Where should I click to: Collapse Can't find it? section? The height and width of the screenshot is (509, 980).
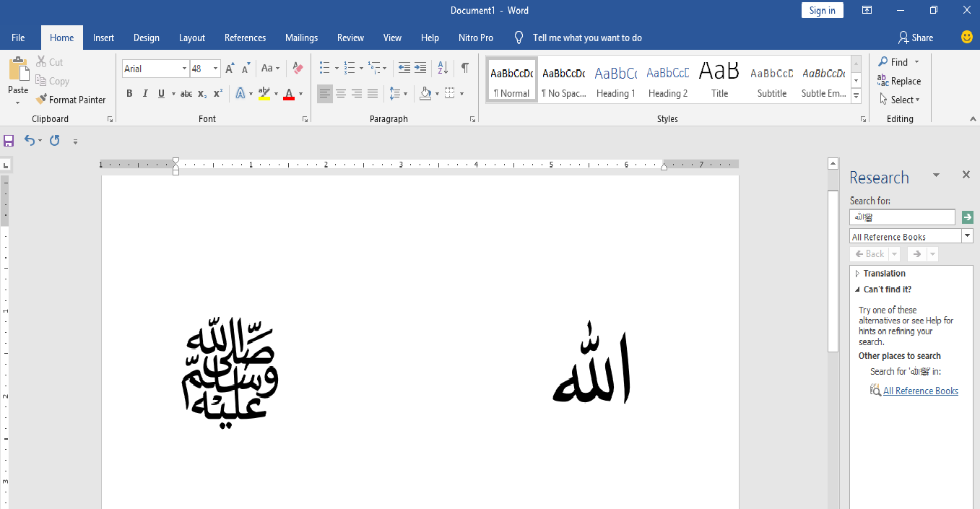pyautogui.click(x=857, y=290)
